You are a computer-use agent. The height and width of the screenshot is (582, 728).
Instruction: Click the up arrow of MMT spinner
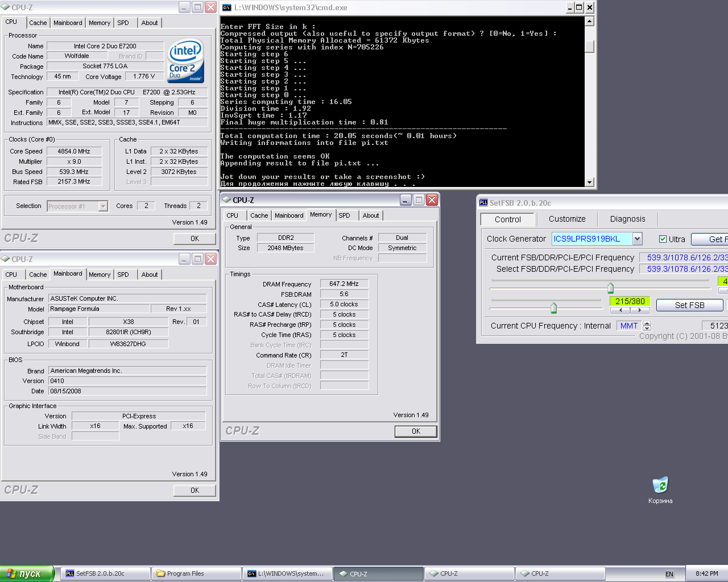pos(647,323)
